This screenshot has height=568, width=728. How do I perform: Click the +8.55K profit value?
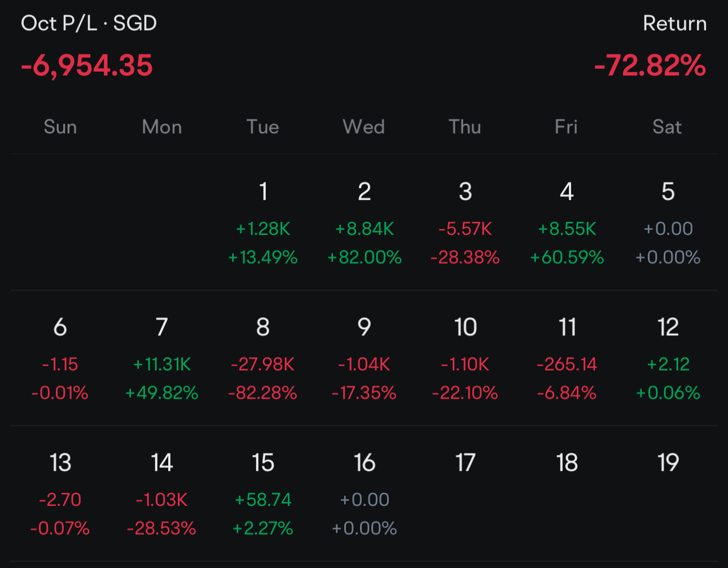tap(567, 229)
